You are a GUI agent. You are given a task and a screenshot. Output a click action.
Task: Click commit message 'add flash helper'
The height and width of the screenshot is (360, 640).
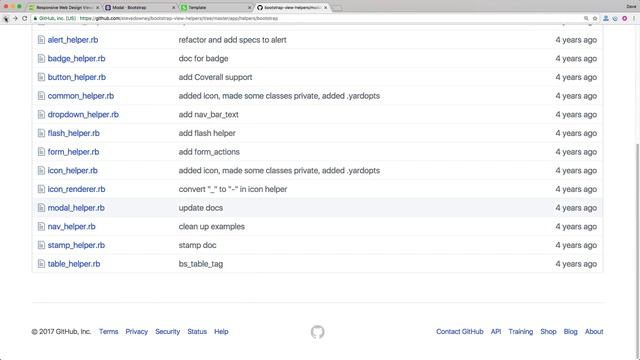pyautogui.click(x=207, y=133)
